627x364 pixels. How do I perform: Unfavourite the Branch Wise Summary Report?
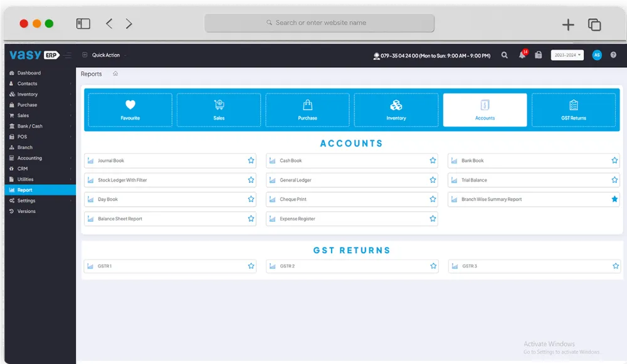click(614, 199)
